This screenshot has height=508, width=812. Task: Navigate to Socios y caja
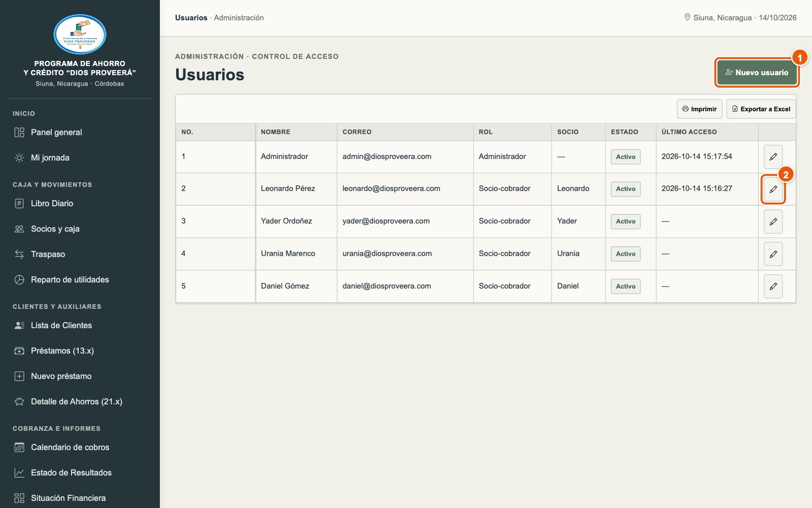[80, 229]
